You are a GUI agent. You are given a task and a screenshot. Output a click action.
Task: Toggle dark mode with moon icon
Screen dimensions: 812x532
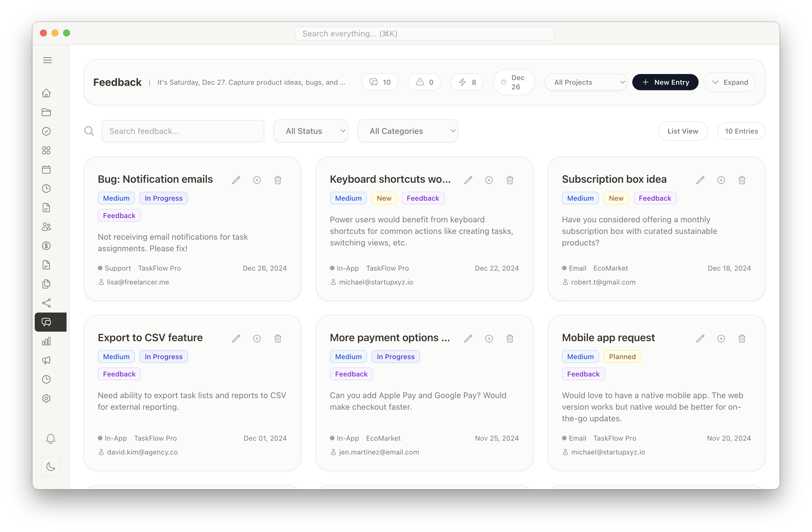[50, 467]
